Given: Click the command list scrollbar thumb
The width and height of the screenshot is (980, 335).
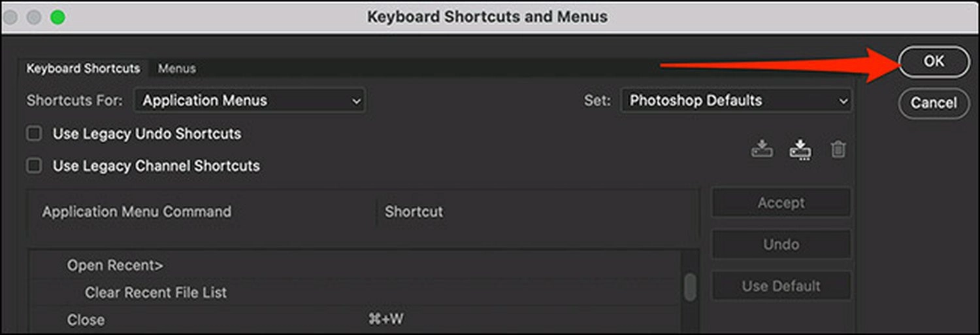Looking at the screenshot, I should click(689, 288).
